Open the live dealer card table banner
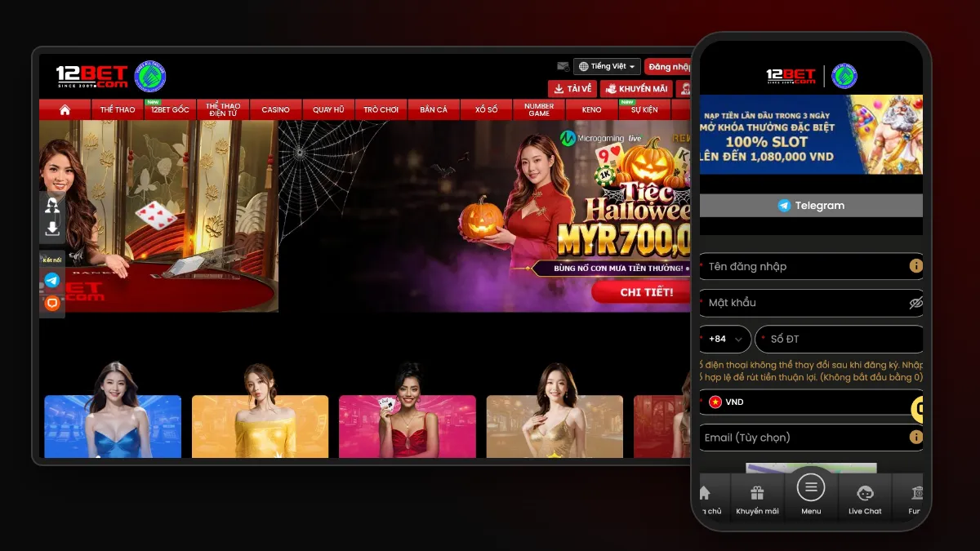The height and width of the screenshot is (551, 980). [x=158, y=216]
